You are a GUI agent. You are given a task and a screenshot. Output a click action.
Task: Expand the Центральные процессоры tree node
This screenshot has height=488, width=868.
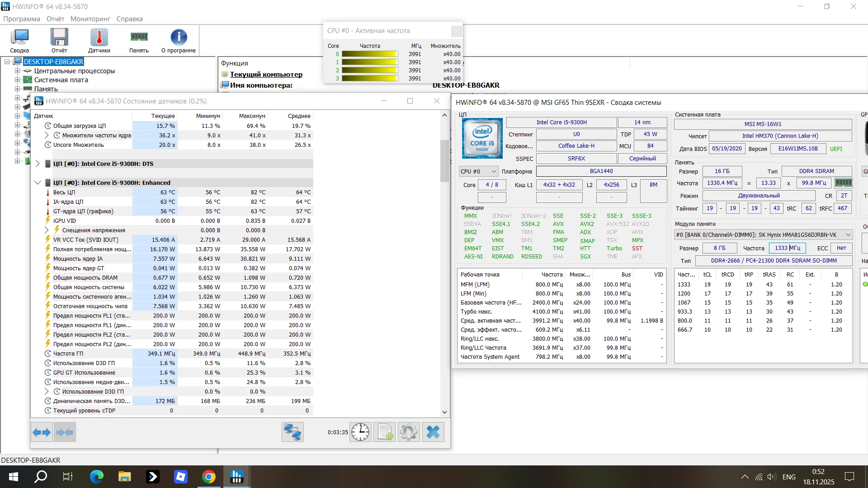tap(17, 71)
